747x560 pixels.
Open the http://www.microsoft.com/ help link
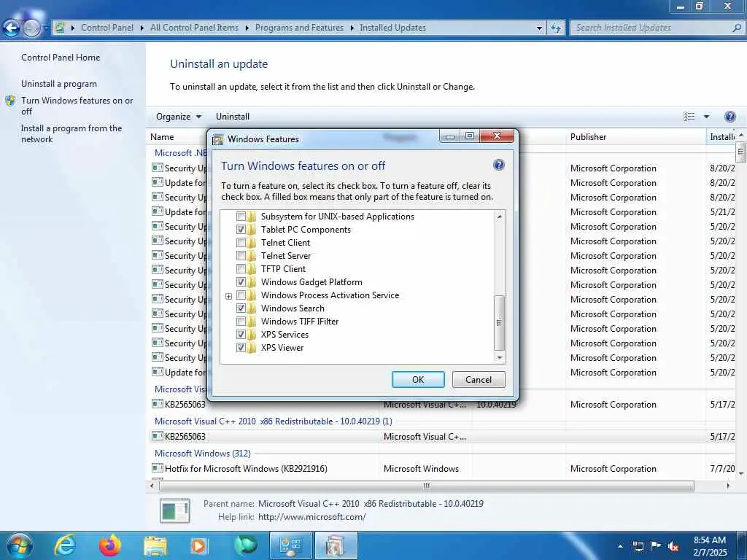coord(312,517)
